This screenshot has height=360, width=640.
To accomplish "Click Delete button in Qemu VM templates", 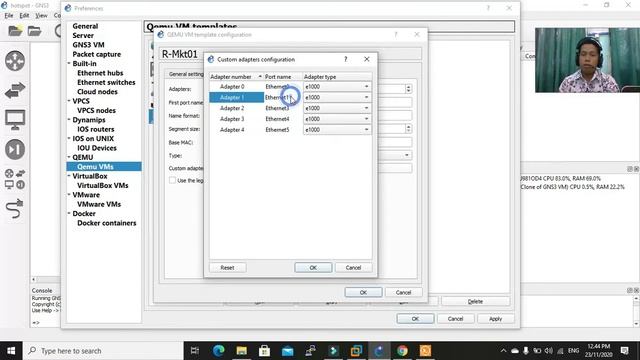I will 475,302.
